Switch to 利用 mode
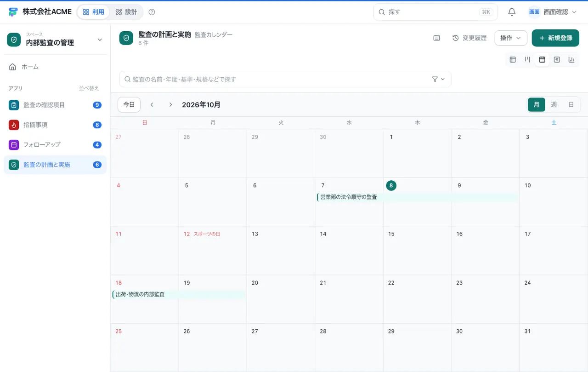The height and width of the screenshot is (372, 588). tap(93, 12)
